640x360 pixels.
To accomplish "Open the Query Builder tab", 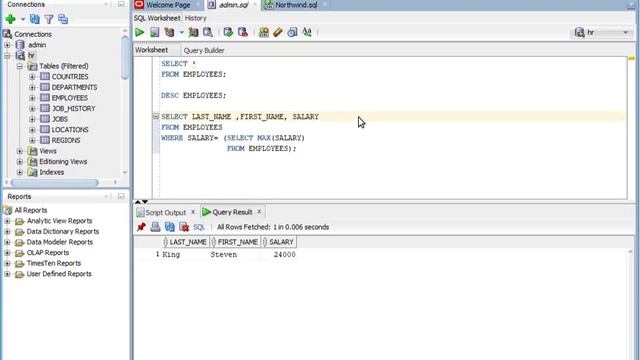I will click(204, 51).
